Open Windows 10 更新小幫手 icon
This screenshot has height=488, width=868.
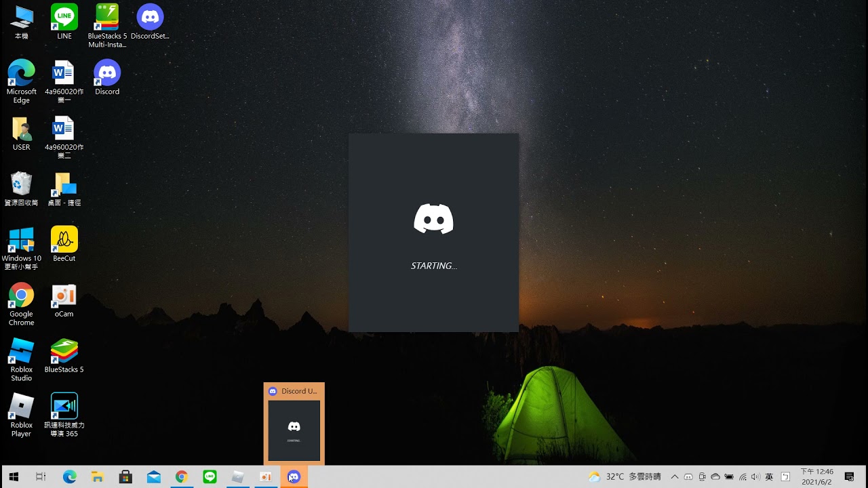click(x=22, y=248)
